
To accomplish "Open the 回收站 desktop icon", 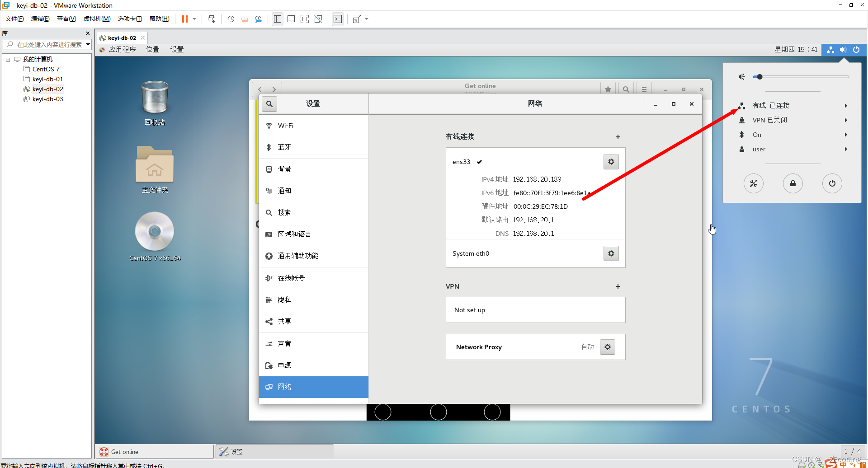I will (155, 103).
